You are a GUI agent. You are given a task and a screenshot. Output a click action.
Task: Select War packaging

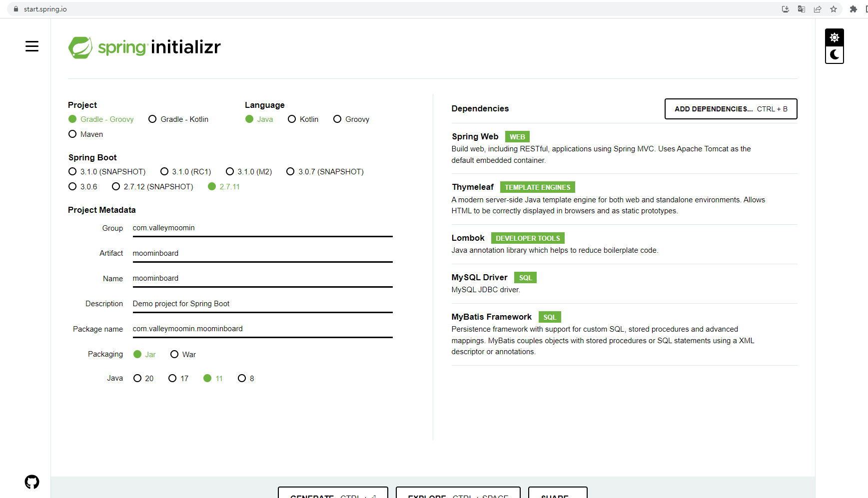click(x=183, y=354)
